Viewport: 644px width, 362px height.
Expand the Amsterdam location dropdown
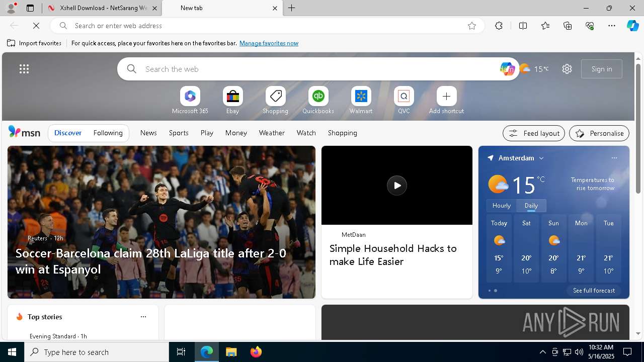click(x=541, y=158)
